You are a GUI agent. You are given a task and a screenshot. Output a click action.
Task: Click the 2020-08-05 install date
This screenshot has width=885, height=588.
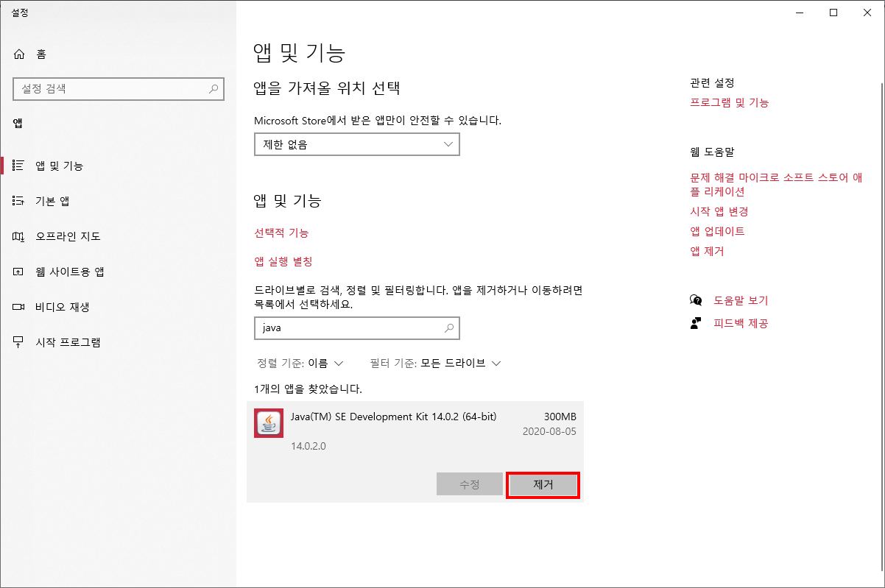(x=549, y=431)
